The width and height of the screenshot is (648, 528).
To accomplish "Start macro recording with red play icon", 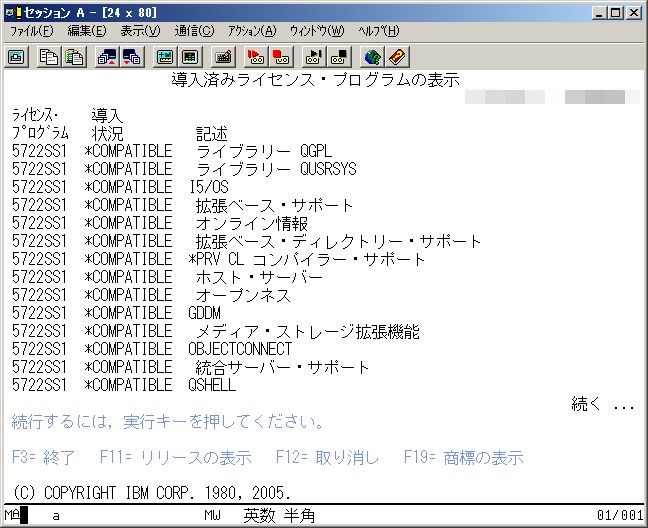I will 256,57.
